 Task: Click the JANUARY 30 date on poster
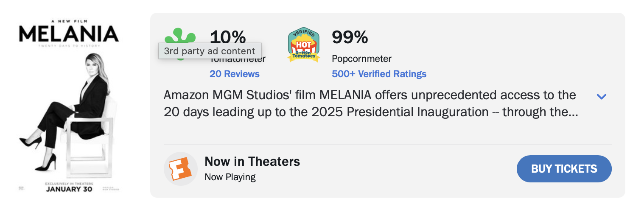tap(69, 189)
